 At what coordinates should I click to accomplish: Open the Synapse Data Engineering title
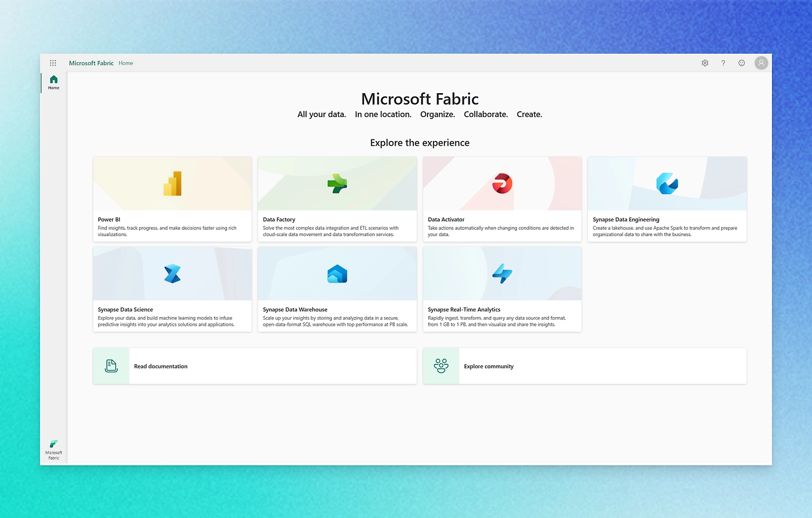click(626, 219)
